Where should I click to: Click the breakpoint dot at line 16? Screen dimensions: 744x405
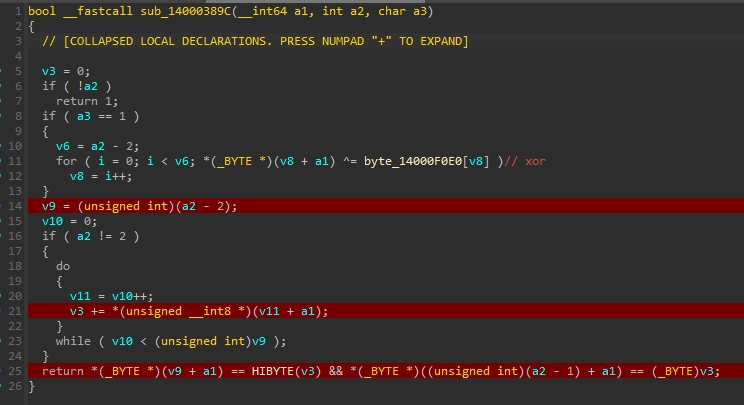click(4, 236)
